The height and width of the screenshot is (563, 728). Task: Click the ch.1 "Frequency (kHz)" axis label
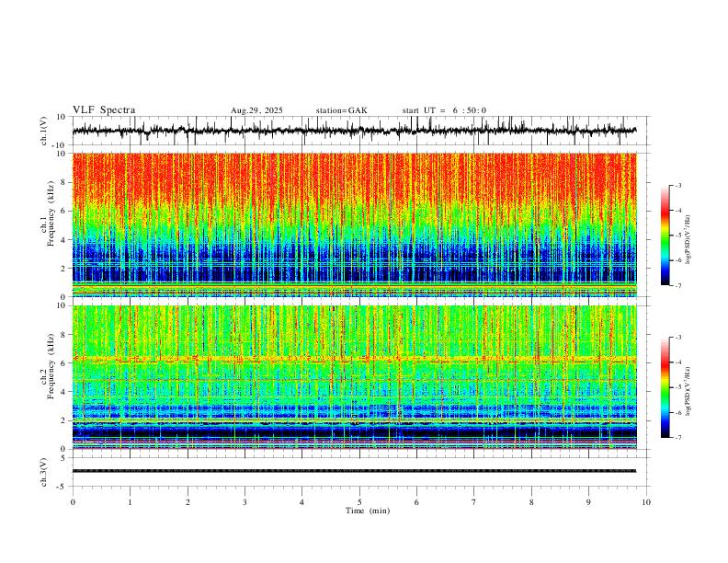tap(51, 213)
